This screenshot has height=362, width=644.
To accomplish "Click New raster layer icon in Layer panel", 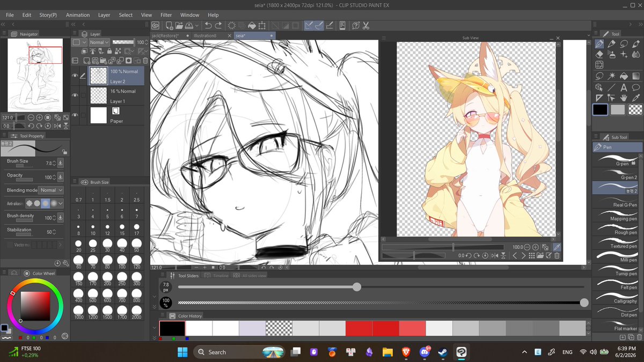I will pos(86,61).
